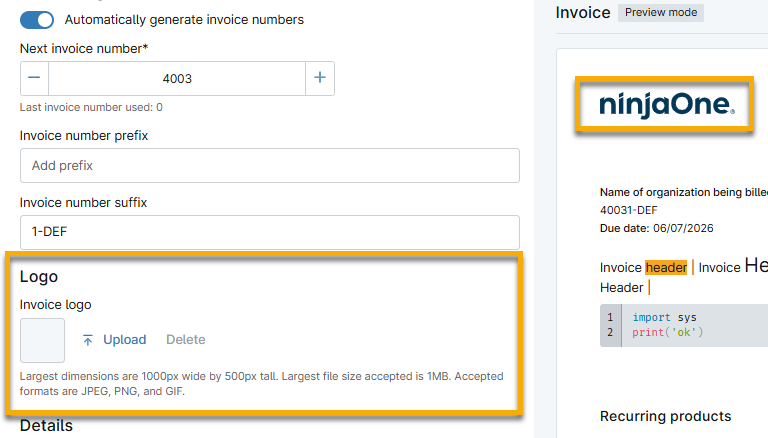Click the Logo section heading
Screen dimensions: 768x438
point(39,277)
